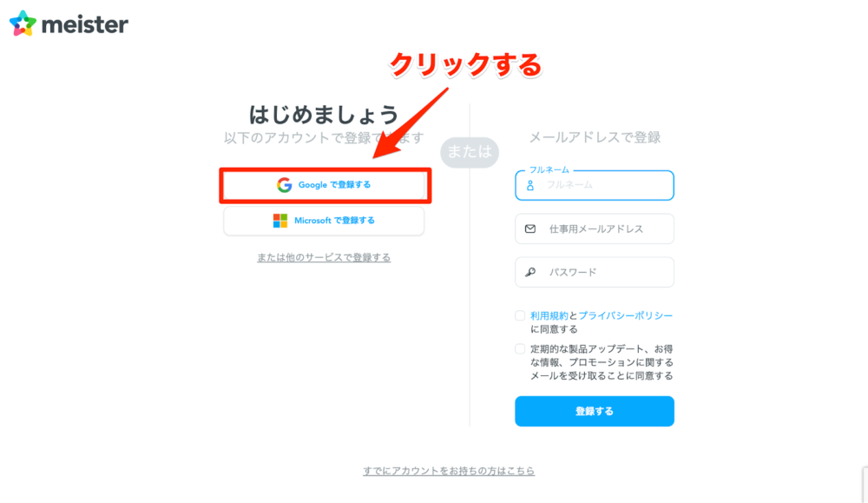868x503 pixels.
Task: Enable product update emails checkbox
Action: (520, 349)
